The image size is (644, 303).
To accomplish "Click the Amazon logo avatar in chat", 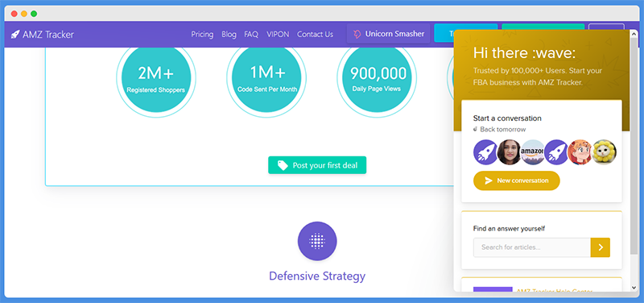I will pos(533,152).
